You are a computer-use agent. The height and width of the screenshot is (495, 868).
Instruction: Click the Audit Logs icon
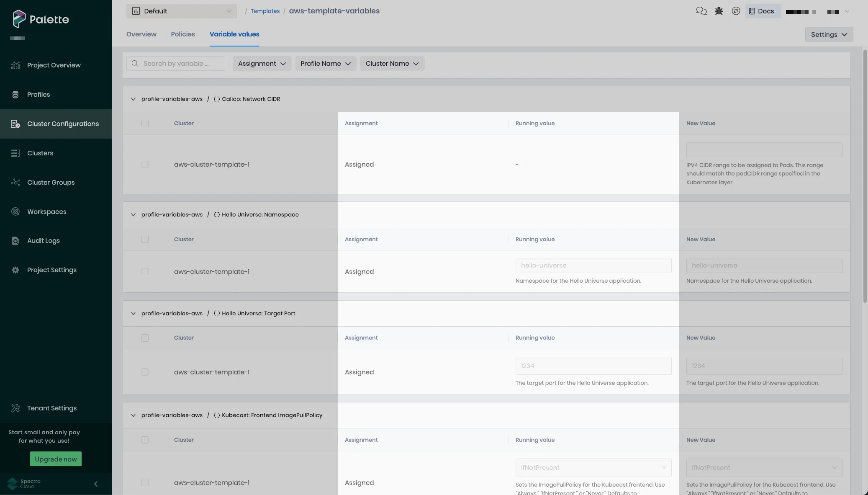tap(15, 241)
